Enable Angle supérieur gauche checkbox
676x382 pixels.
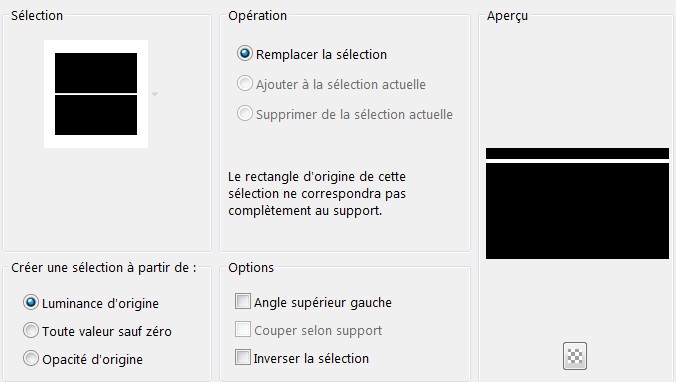[x=243, y=301]
